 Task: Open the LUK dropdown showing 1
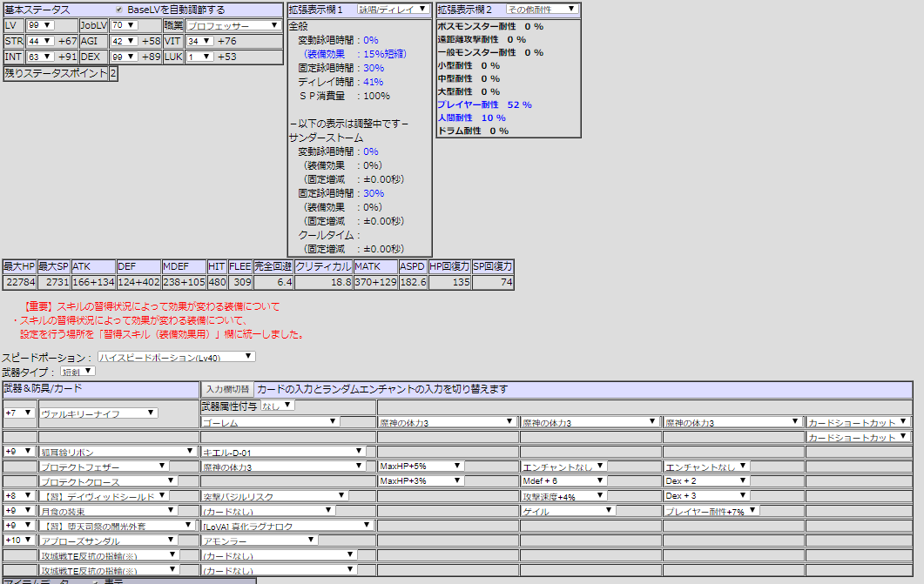pyautogui.click(x=199, y=57)
